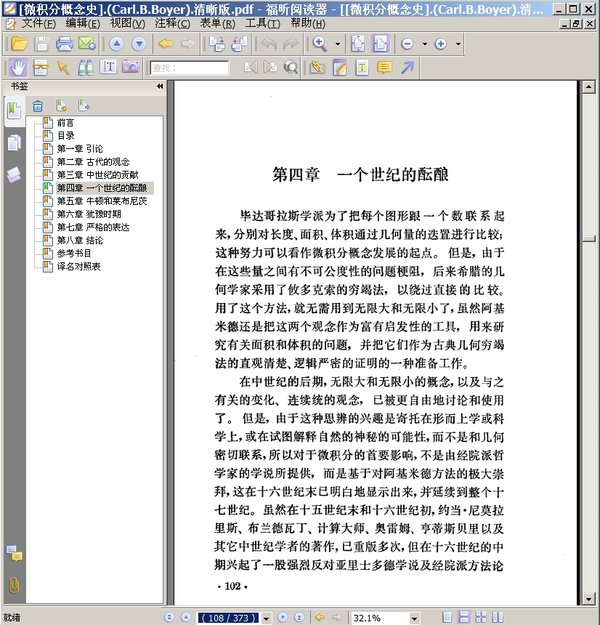Delete bookmark using trash icon
Viewport: 600px width, 625px height.
pos(38,106)
